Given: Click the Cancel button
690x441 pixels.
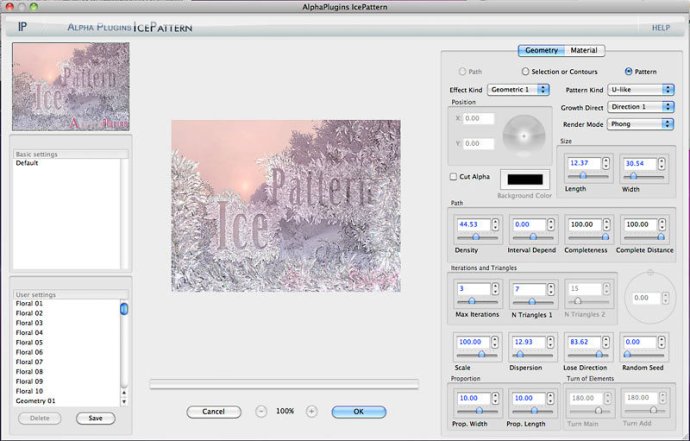Looking at the screenshot, I should [x=213, y=412].
